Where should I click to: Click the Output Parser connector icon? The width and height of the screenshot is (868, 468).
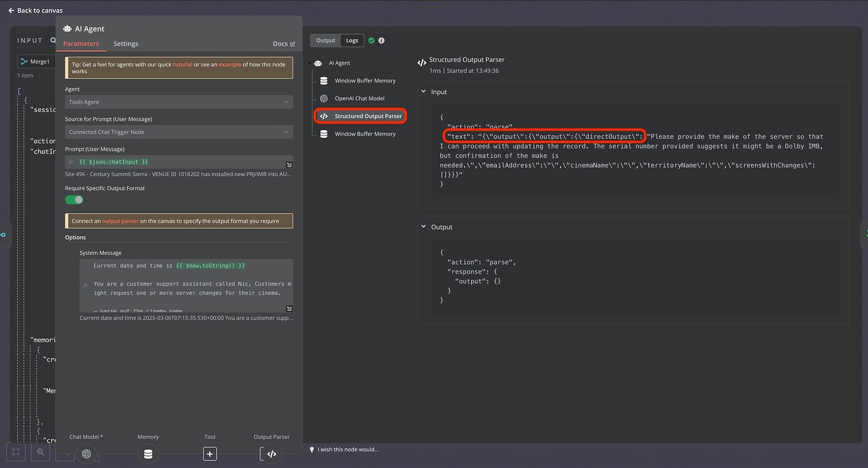[271, 454]
